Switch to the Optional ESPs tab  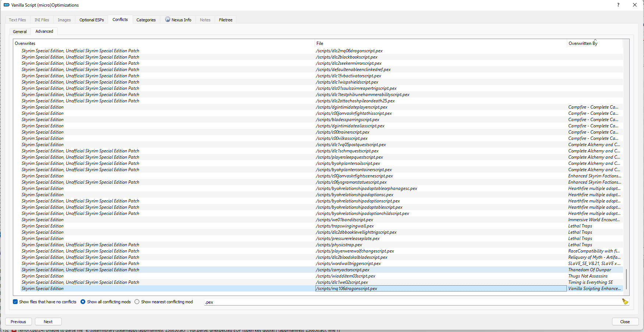(92, 20)
